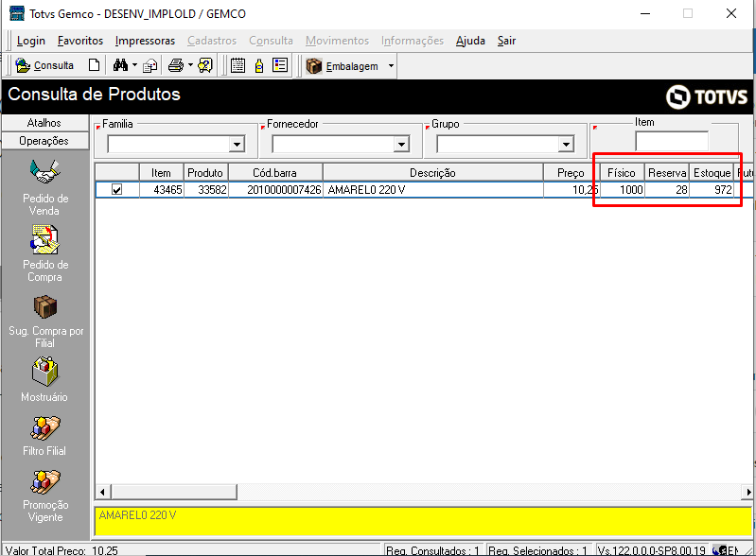Uncheck the row checkbox for item 43465
Viewport: 756px width, 556px height.
[x=116, y=190]
